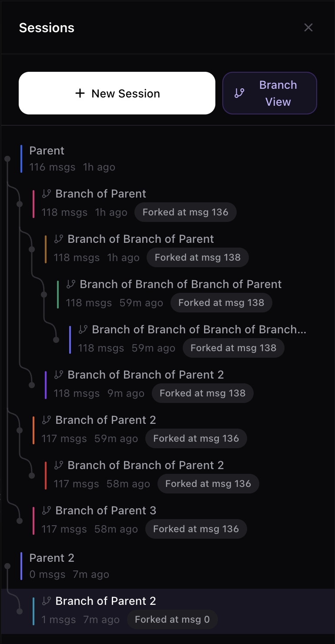
Task: Open Branch of Parent 2 from 59m ago
Action: 106,420
